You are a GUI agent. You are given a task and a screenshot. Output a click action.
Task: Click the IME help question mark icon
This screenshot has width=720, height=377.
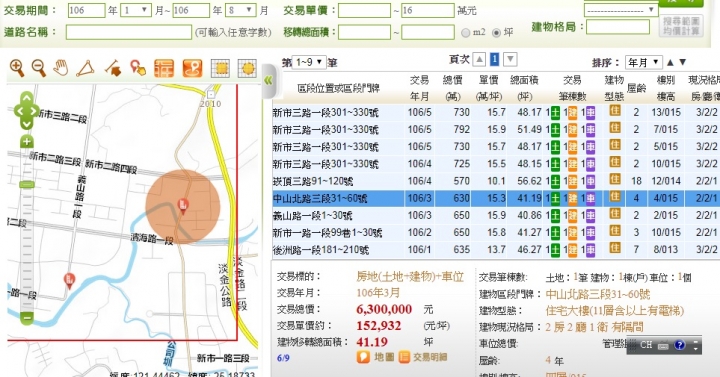point(680,345)
